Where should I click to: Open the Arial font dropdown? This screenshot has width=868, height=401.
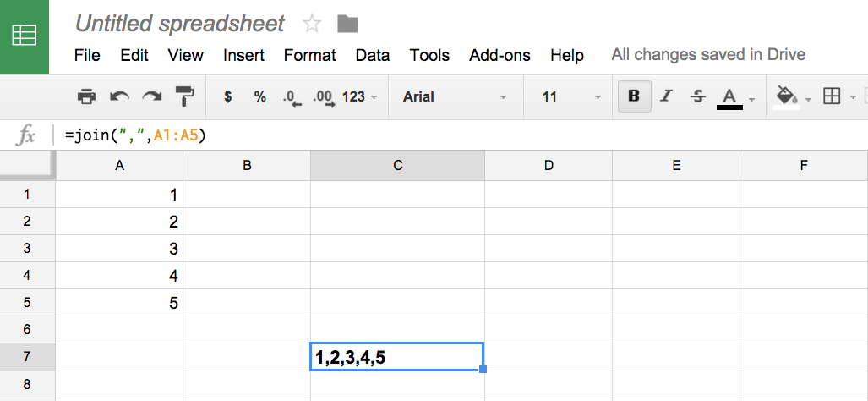[x=455, y=97]
